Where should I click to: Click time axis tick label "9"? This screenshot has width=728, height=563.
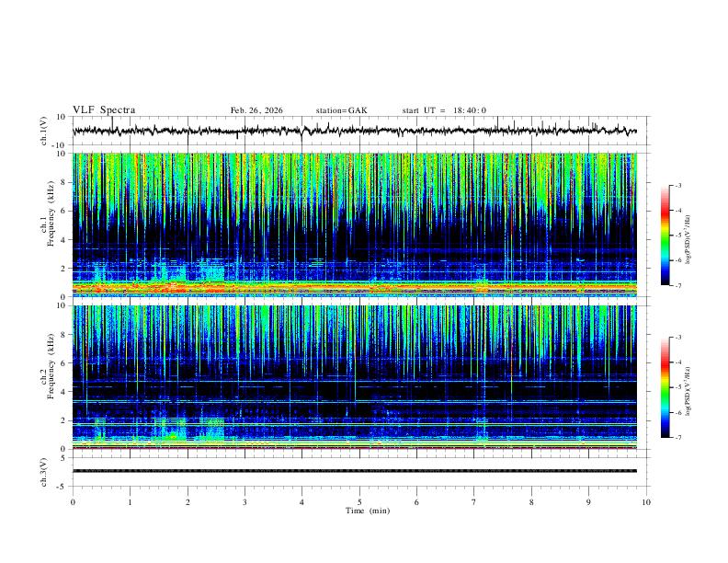coord(588,502)
